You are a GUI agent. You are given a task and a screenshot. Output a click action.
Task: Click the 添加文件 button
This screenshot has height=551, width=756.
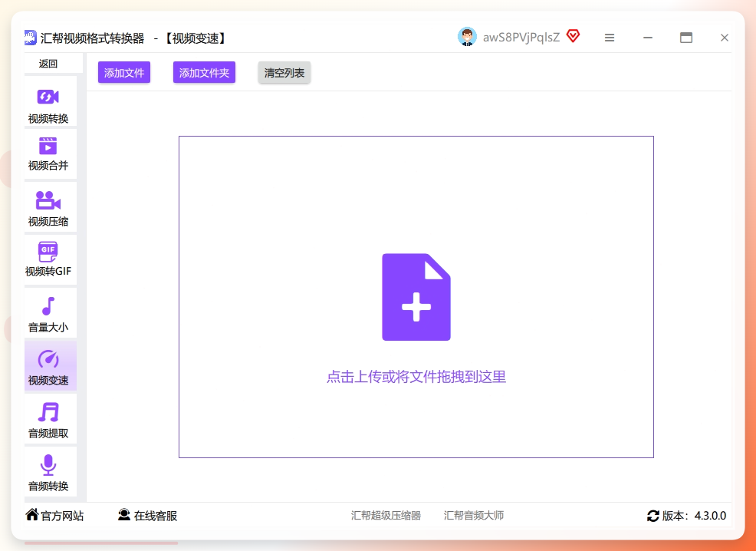[x=124, y=73]
